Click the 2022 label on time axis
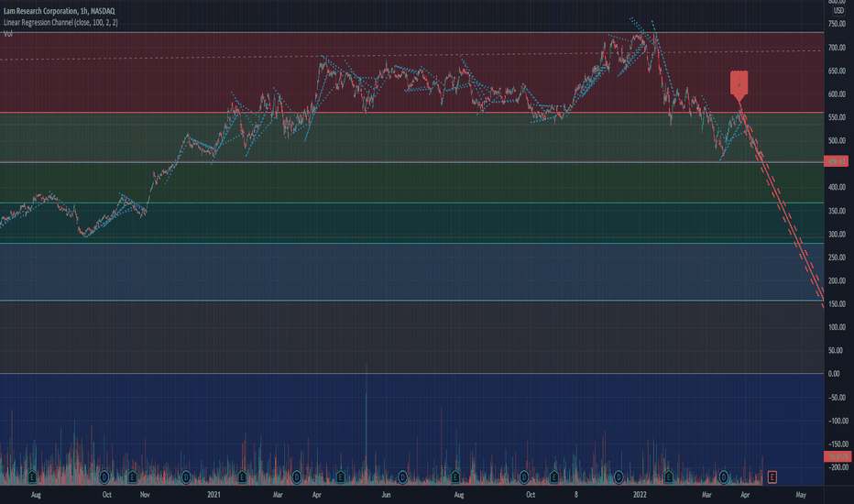 [640, 495]
